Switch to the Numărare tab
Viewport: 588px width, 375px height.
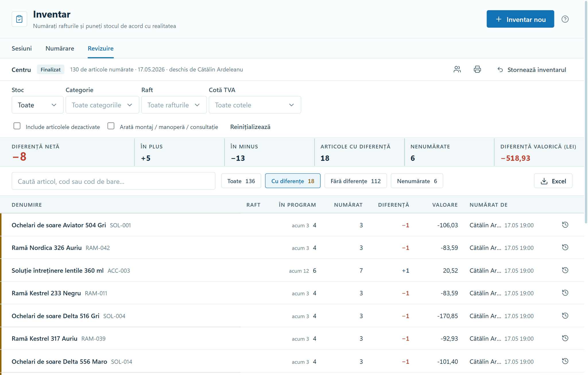point(60,48)
